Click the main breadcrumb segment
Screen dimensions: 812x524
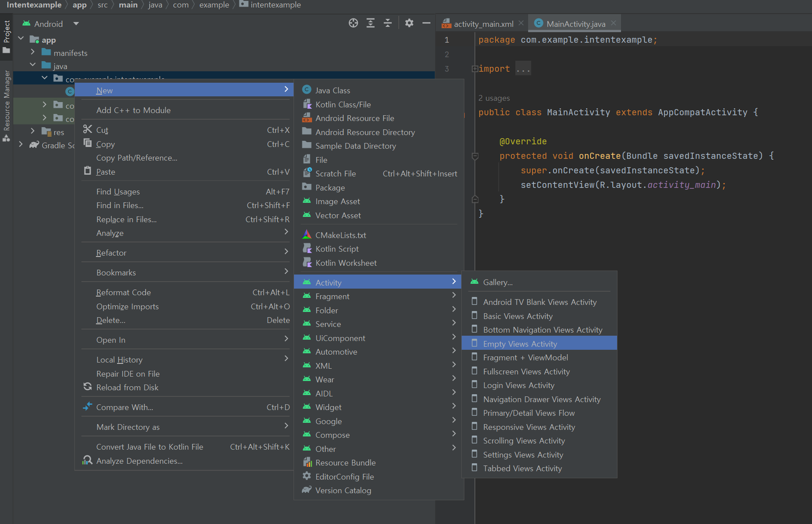click(x=128, y=5)
